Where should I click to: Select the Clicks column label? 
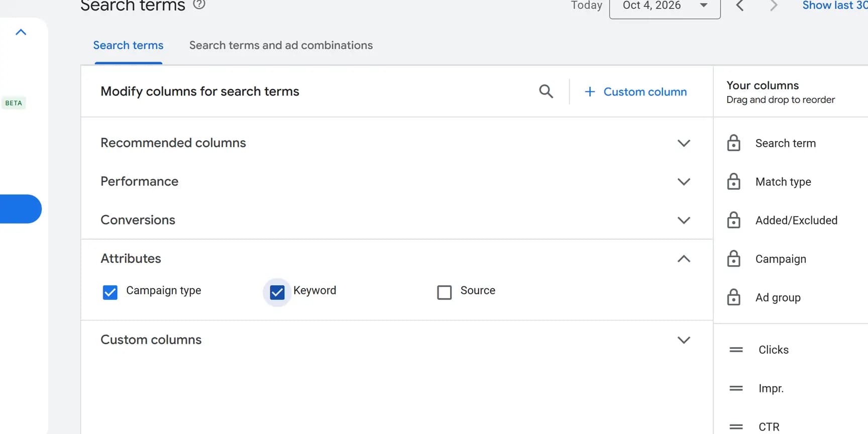(774, 350)
